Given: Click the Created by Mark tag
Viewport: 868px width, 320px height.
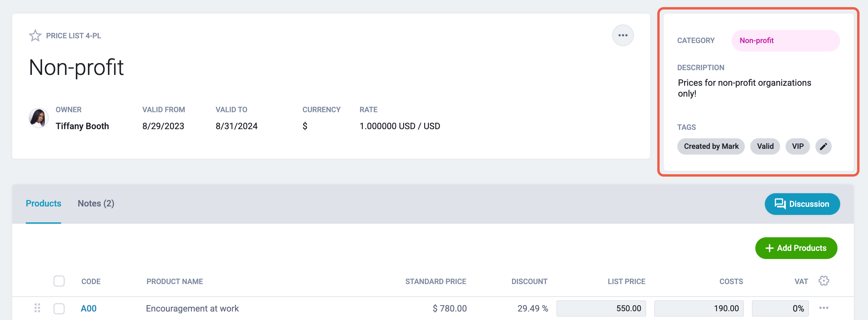Looking at the screenshot, I should coord(711,146).
